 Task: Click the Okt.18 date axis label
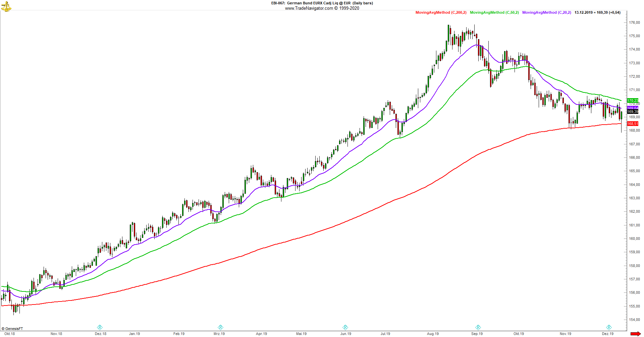tap(9, 334)
